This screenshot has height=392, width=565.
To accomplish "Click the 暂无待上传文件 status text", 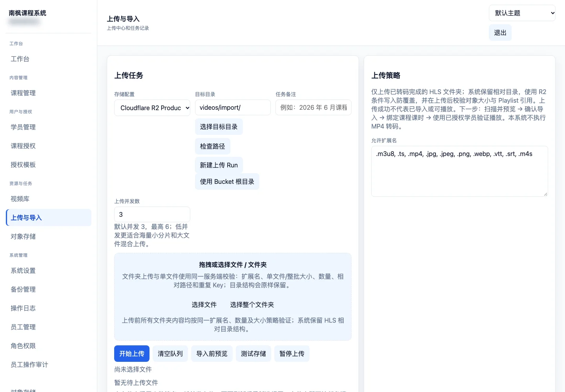I will pos(136,383).
